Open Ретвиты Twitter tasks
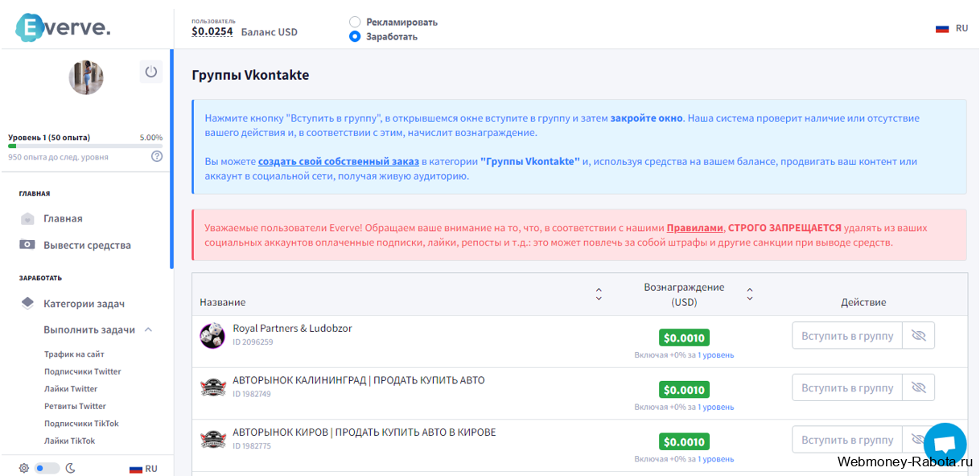The width and height of the screenshot is (980, 476). click(75, 406)
